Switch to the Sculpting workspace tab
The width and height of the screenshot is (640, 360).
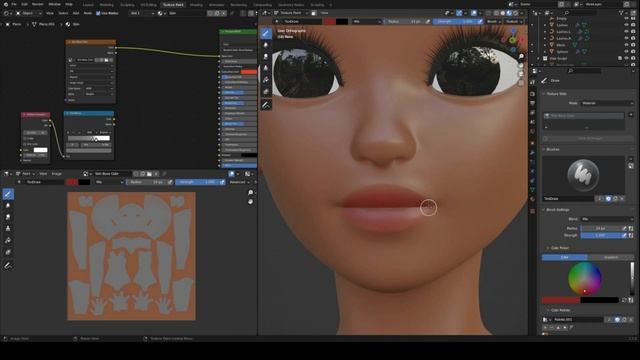pos(127,5)
